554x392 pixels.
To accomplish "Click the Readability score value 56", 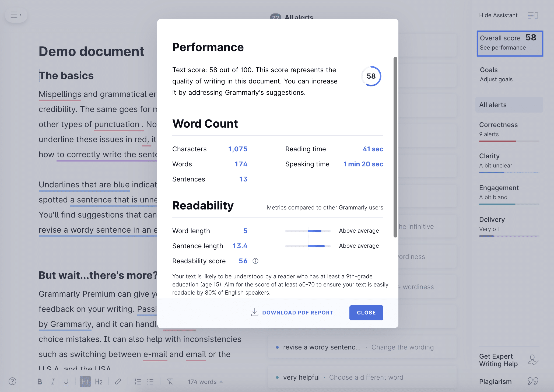I will [x=243, y=261].
